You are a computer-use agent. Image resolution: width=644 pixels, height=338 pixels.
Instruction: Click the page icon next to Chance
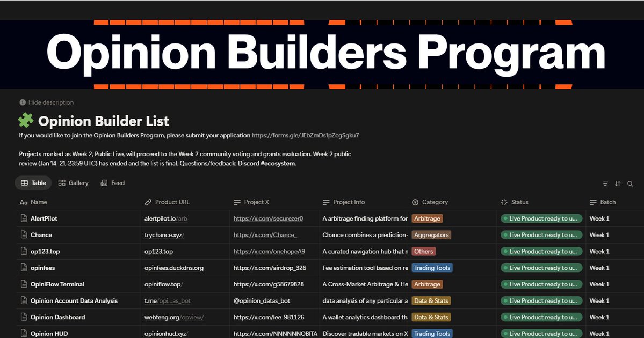[24, 234]
